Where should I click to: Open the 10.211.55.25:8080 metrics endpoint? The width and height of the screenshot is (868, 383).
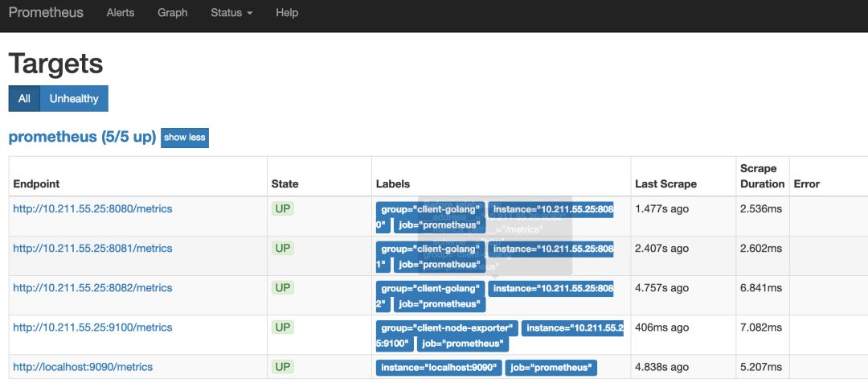pyautogui.click(x=92, y=209)
